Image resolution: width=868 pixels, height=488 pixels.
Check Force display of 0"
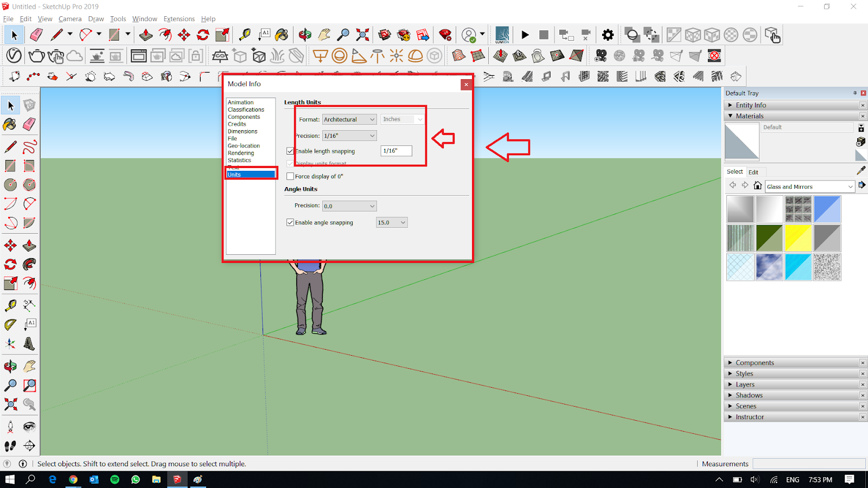[x=291, y=176]
